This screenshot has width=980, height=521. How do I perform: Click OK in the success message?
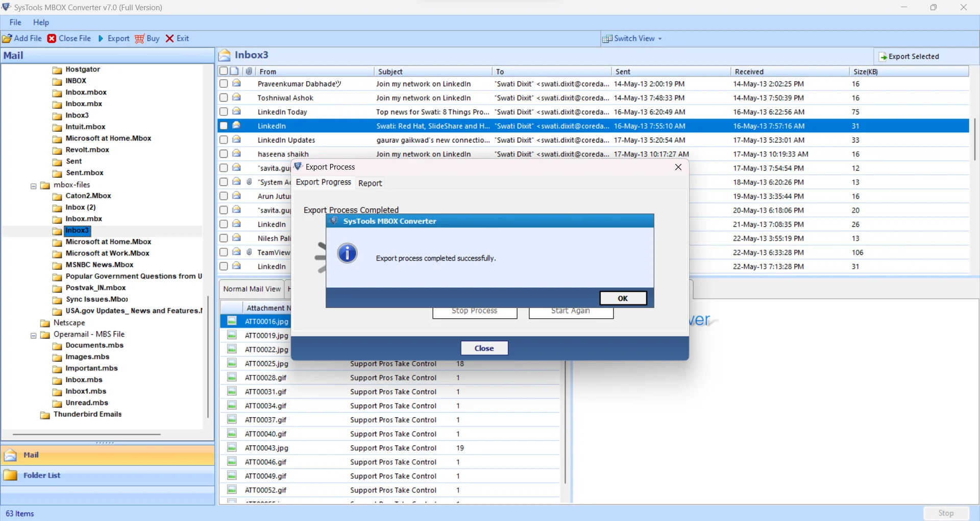623,298
